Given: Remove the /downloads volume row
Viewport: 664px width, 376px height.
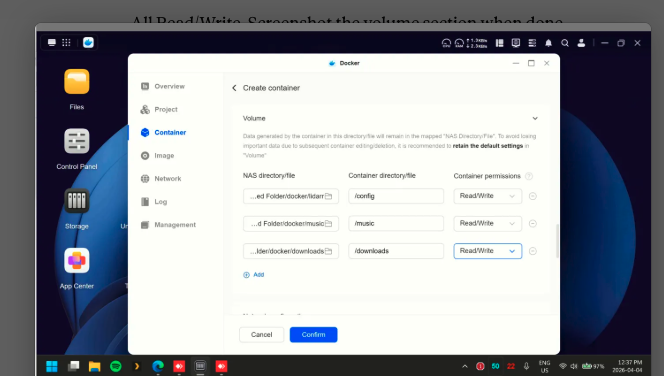Looking at the screenshot, I should tap(533, 251).
